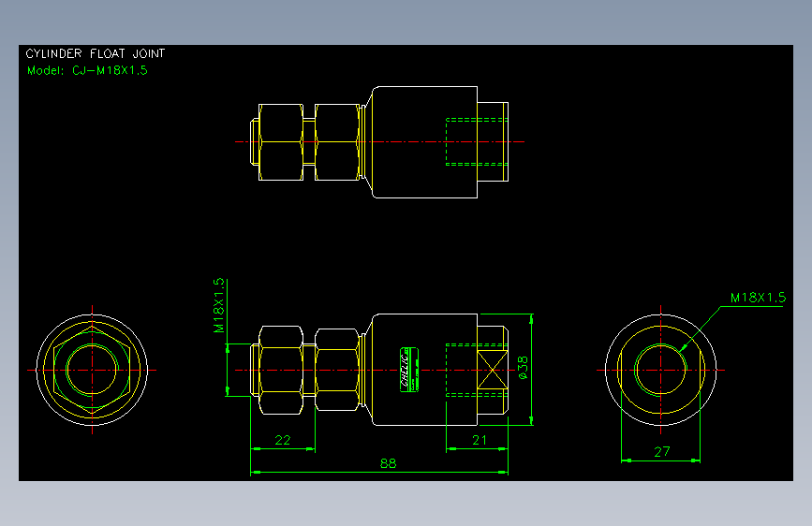Click the CYLINDER FLOAT JOINT title text
Screen dimensions: 812x526
[x=96, y=54]
